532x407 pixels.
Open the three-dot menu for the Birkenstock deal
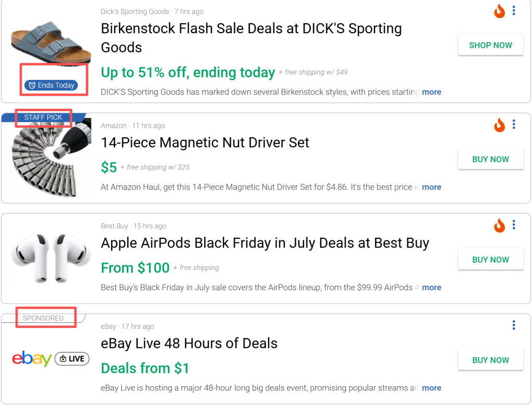point(514,10)
